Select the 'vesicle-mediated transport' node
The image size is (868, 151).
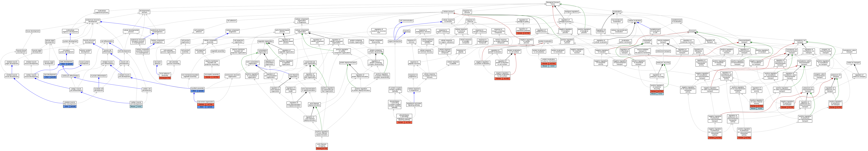[663, 41]
